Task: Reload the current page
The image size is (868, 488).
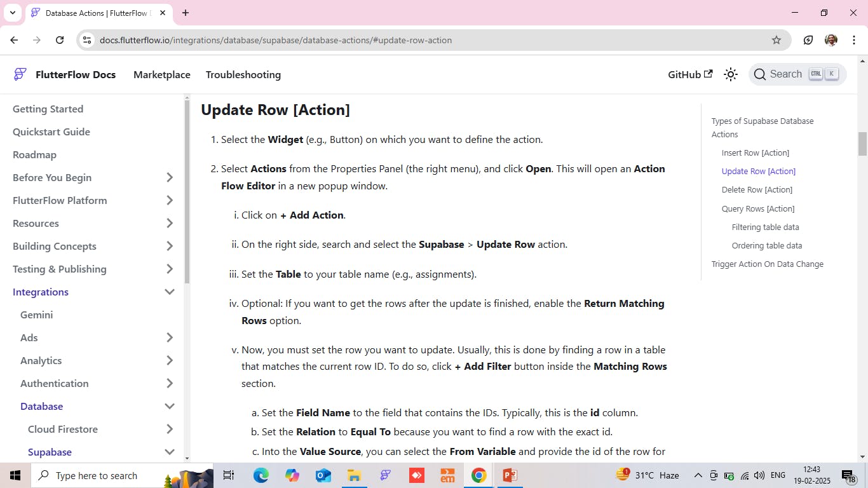Action: [x=60, y=40]
